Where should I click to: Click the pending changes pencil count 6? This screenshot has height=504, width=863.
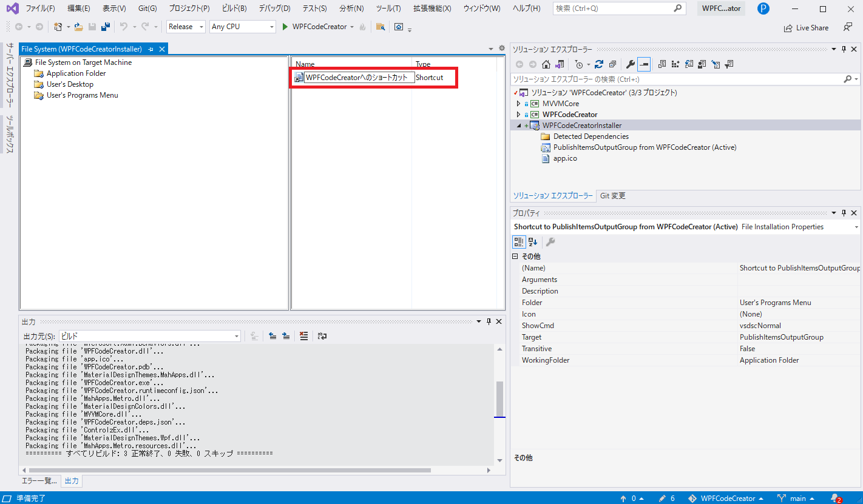pyautogui.click(x=667, y=499)
